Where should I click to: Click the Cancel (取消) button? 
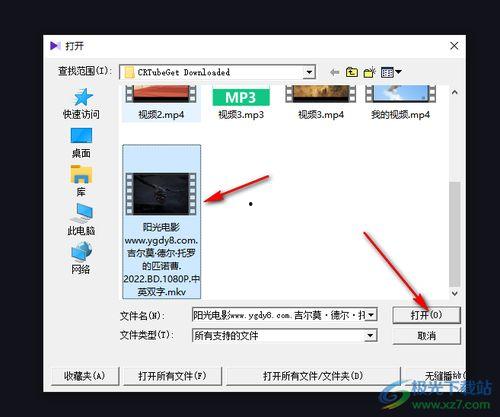[426, 336]
